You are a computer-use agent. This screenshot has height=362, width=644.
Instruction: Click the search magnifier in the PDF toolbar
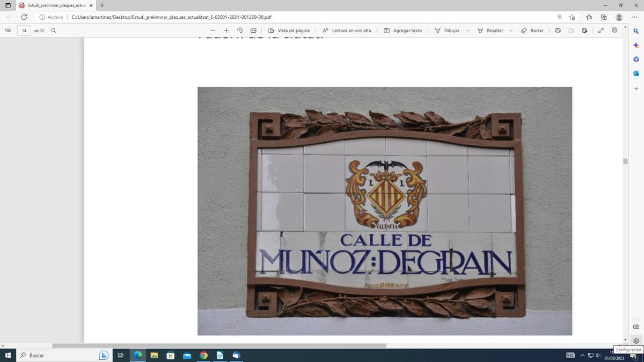pyautogui.click(x=53, y=31)
